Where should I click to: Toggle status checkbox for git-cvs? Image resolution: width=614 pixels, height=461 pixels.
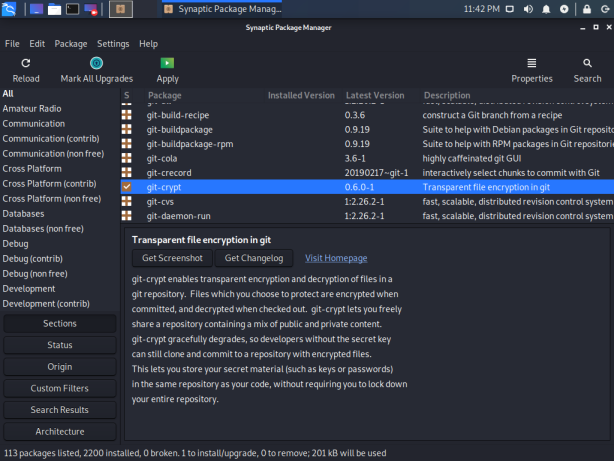point(126,201)
